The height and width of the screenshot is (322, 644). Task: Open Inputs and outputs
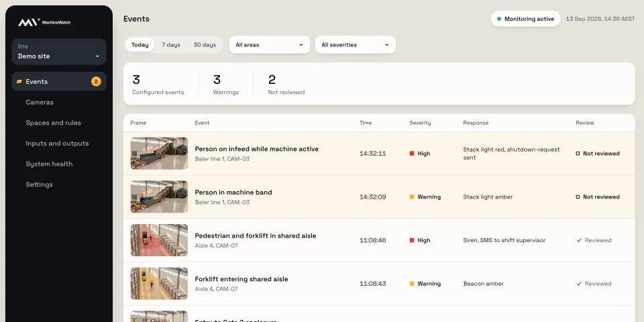point(57,144)
